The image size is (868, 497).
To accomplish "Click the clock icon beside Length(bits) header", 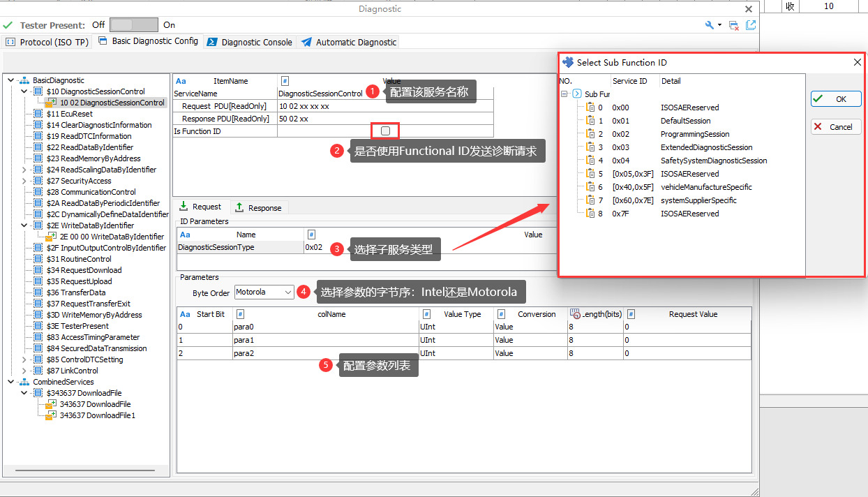I will click(575, 313).
